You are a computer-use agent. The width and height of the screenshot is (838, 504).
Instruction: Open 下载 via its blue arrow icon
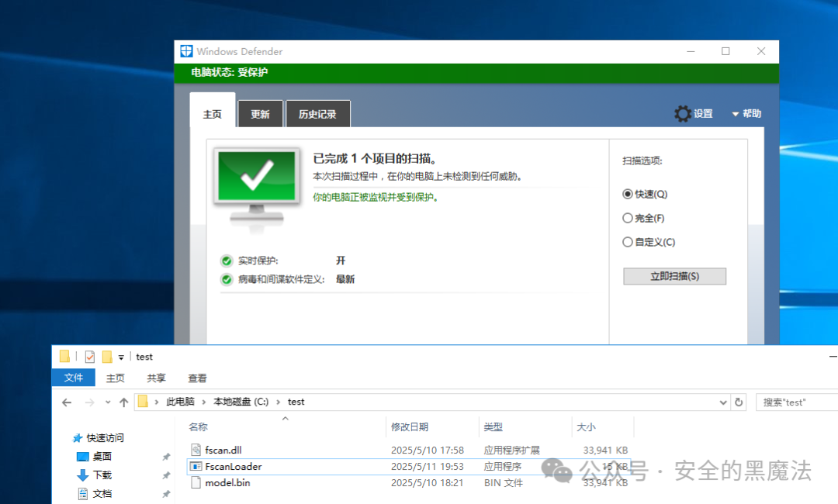83,475
